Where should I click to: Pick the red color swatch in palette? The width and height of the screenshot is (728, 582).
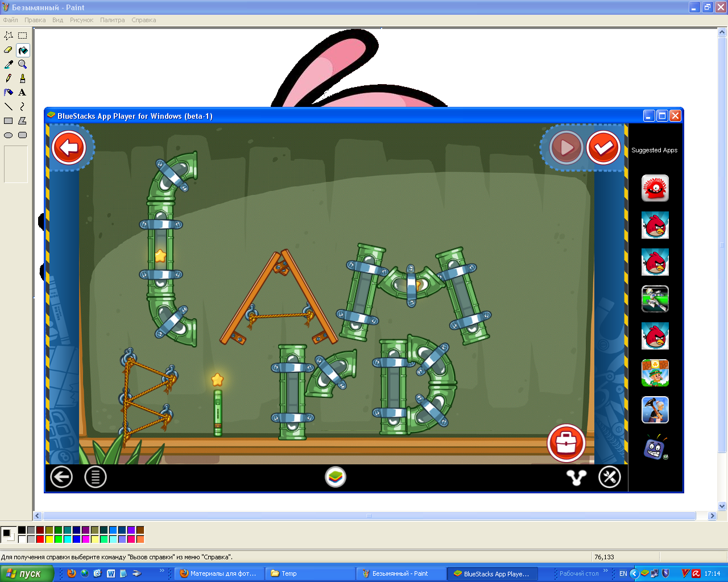[x=40, y=539]
